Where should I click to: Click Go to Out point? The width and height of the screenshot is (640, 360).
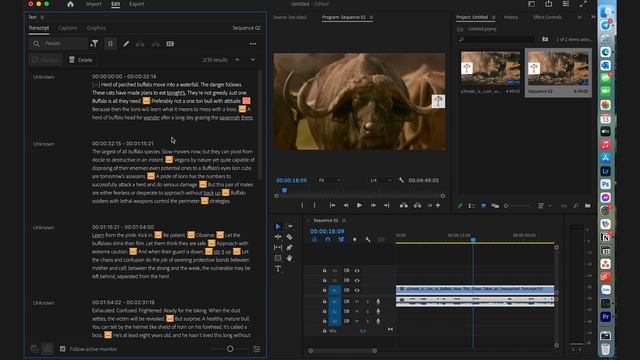pos(387,205)
